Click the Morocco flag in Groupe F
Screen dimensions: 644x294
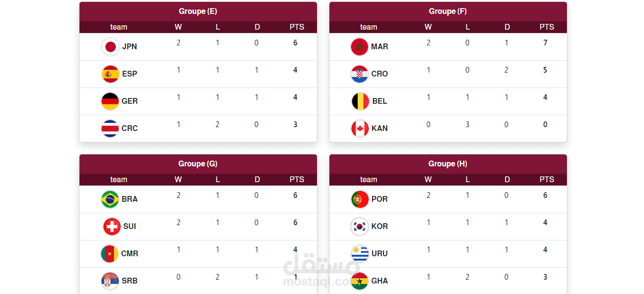360,47
